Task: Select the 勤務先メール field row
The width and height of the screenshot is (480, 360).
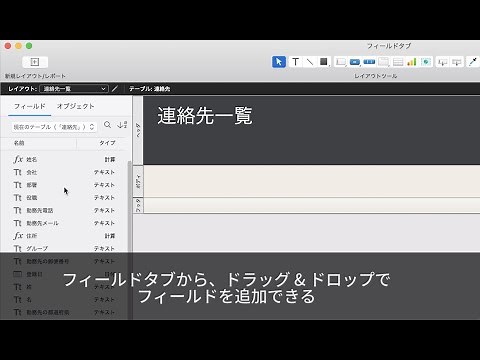Action: [x=64, y=223]
